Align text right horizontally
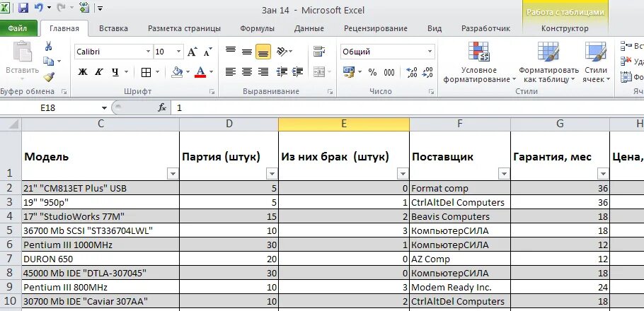Screen dimensions: 644x311 click(x=263, y=72)
